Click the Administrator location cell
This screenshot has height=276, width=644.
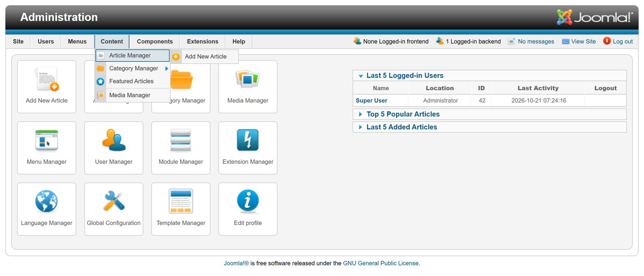tap(440, 100)
